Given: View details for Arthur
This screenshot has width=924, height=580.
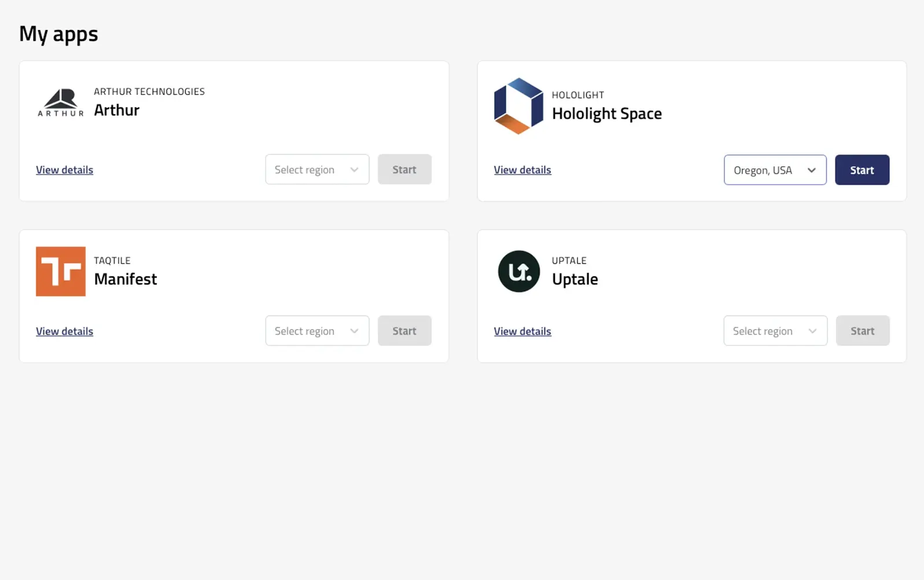Looking at the screenshot, I should 64,170.
